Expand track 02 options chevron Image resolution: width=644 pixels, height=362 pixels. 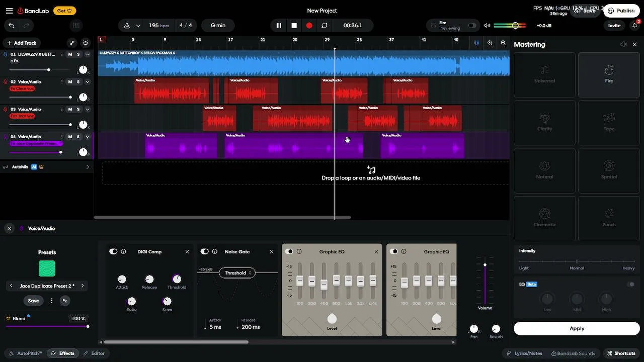pyautogui.click(x=87, y=82)
